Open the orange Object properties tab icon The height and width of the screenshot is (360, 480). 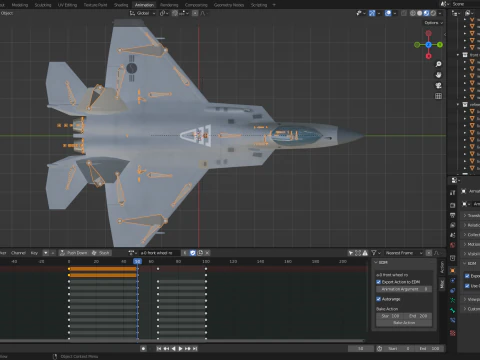(x=452, y=270)
